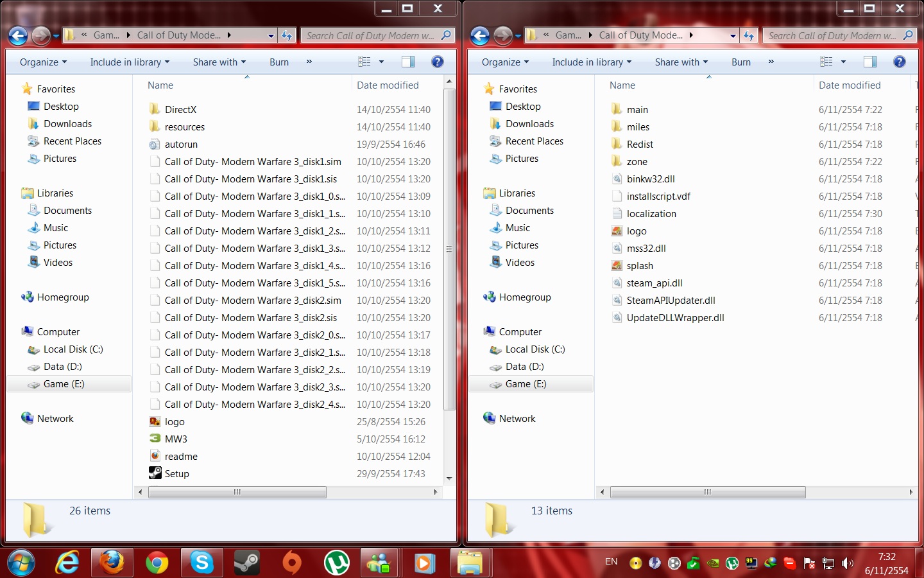Toggle the preview pane in the right window
The width and height of the screenshot is (924, 578).
870,62
